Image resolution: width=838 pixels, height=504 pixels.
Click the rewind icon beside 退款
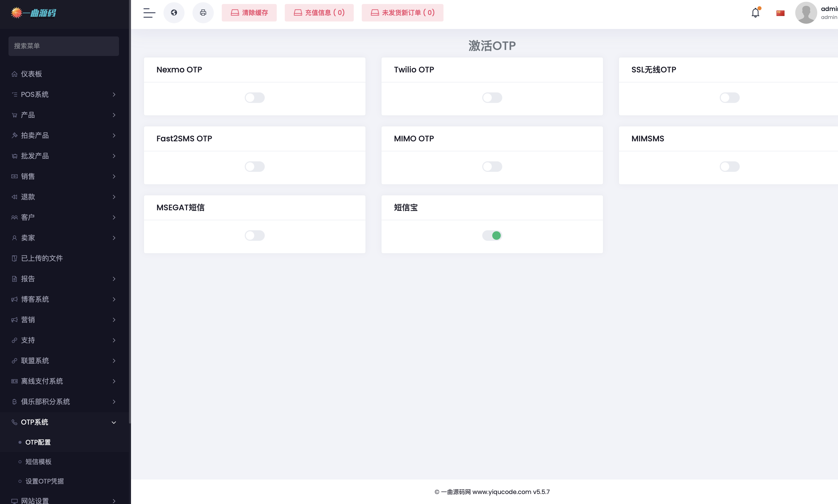(14, 197)
